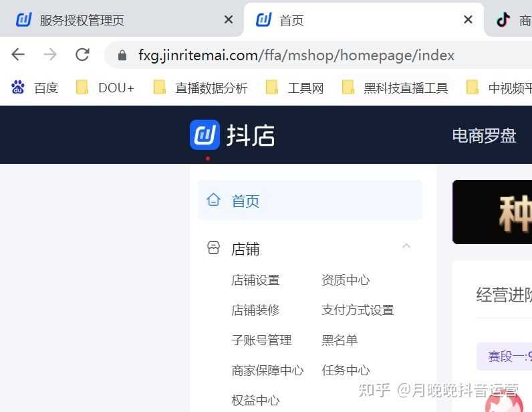Close the 服务授权管理页 tab
532x412 pixels.
pos(229,19)
